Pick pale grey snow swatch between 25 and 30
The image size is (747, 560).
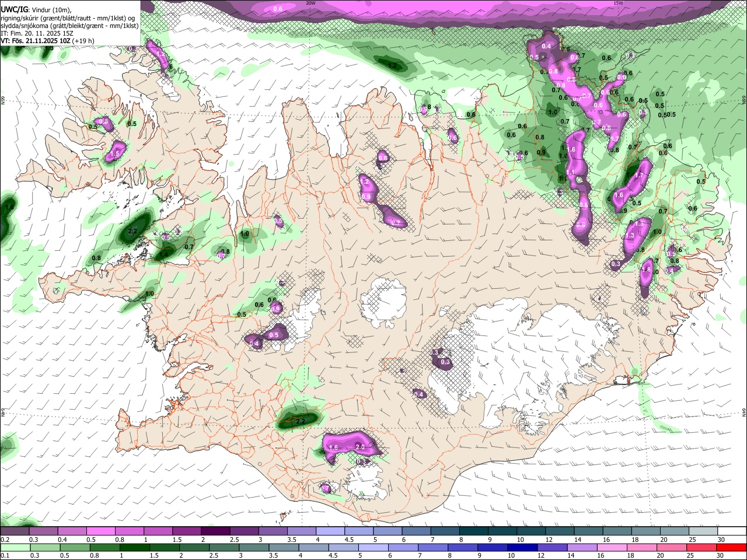coord(703,531)
